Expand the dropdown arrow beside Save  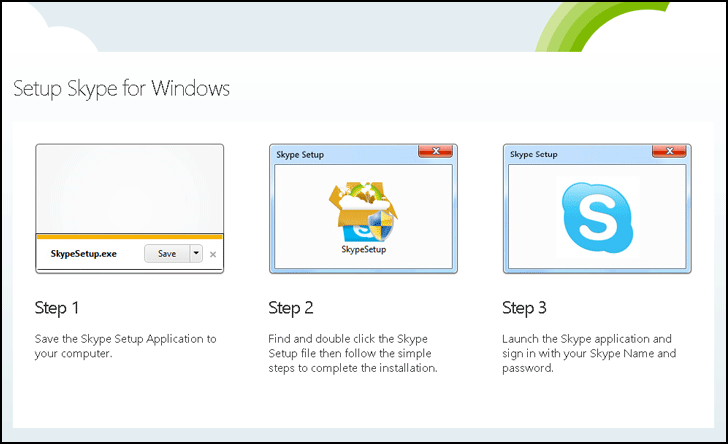(x=196, y=254)
